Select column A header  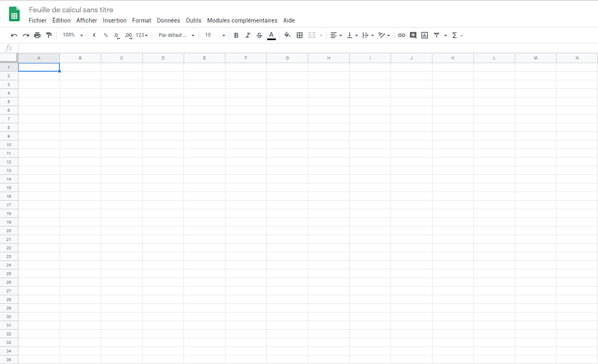(x=39, y=58)
